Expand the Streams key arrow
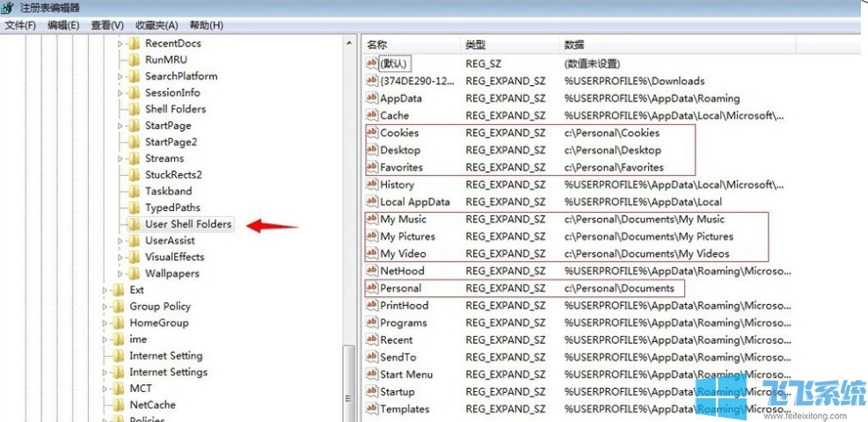 pos(120,159)
